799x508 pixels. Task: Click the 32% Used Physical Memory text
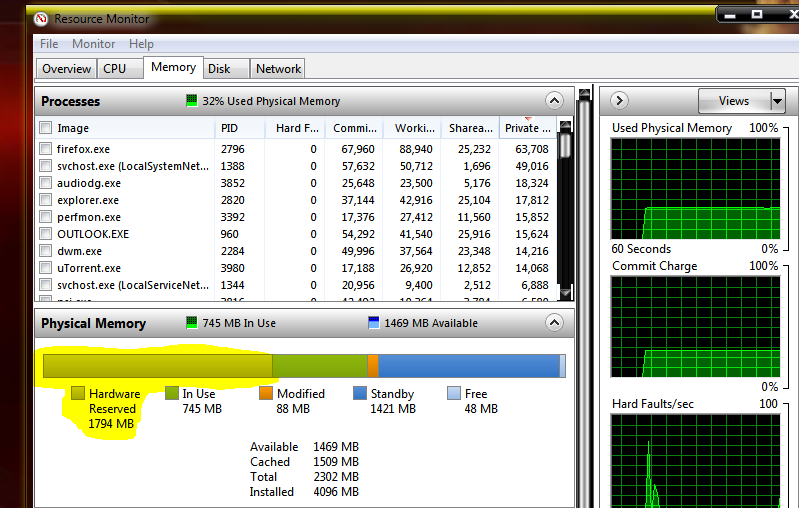coord(271,101)
